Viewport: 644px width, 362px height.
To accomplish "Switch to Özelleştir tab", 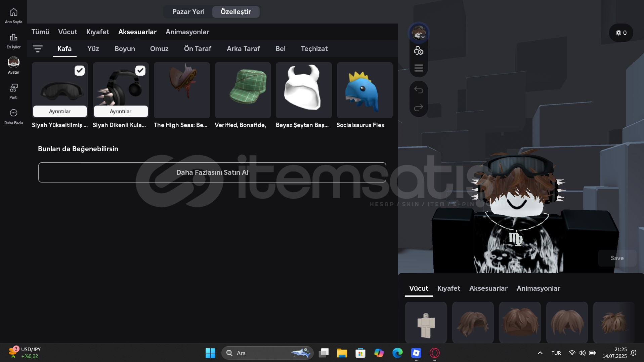I will [x=236, y=12].
